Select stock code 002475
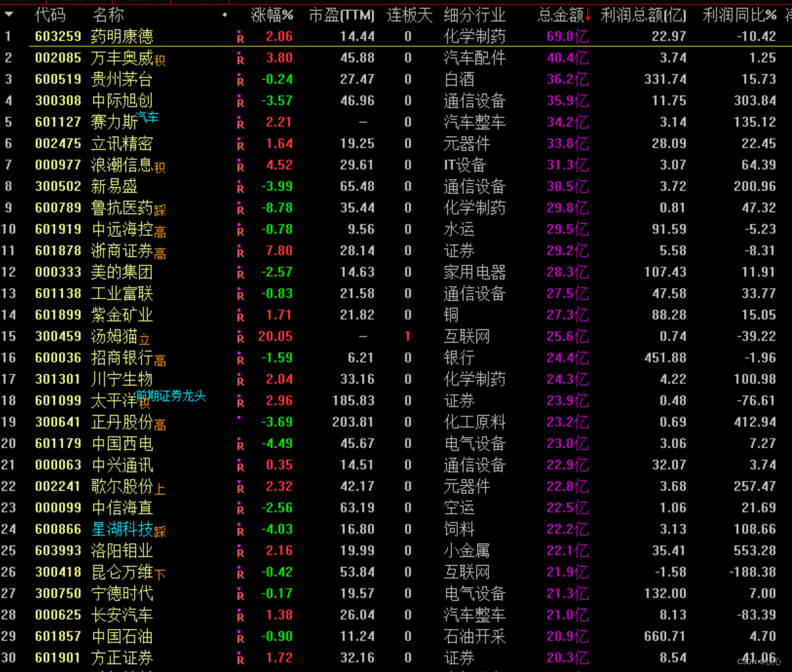This screenshot has width=792, height=672. coord(58,143)
